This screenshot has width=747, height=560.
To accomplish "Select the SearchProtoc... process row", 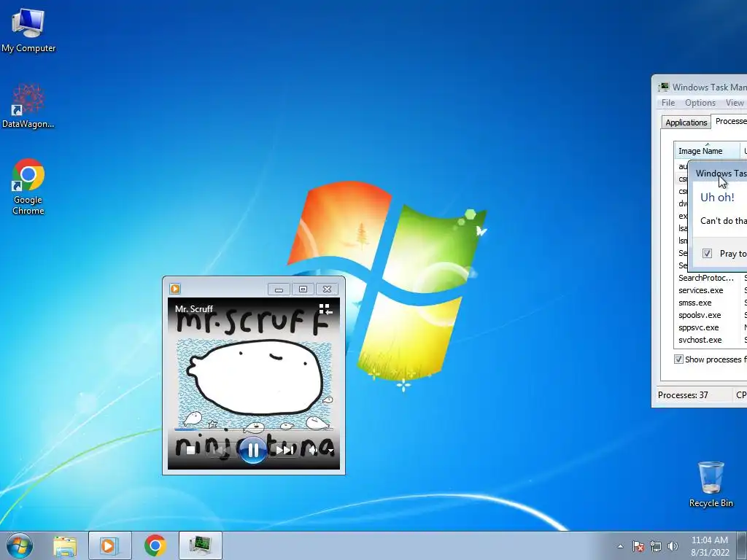I will pos(711,278).
